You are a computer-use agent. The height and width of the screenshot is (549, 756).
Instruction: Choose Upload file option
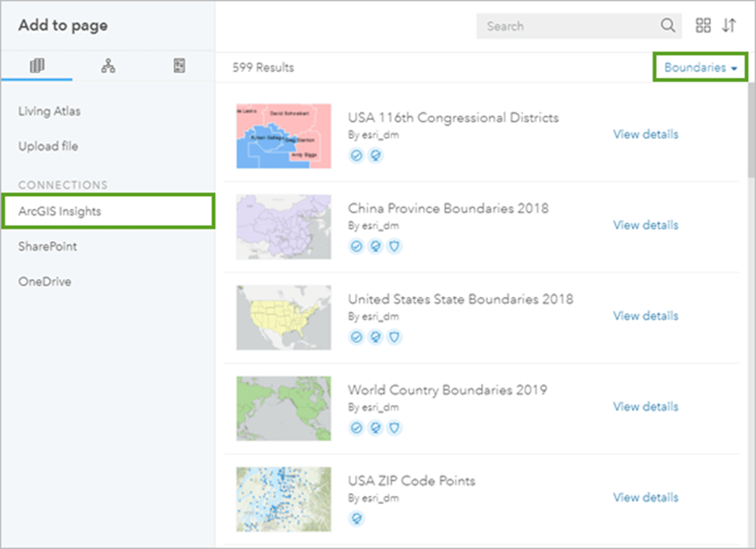48,147
